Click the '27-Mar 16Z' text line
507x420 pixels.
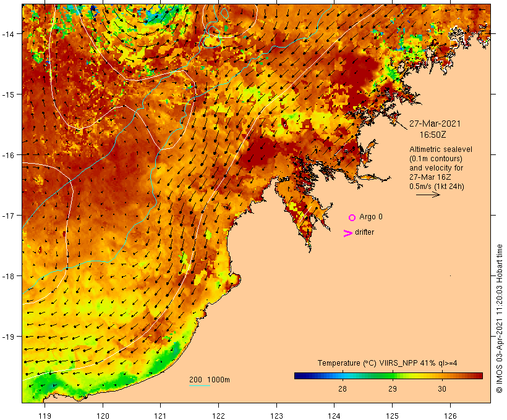[430, 177]
